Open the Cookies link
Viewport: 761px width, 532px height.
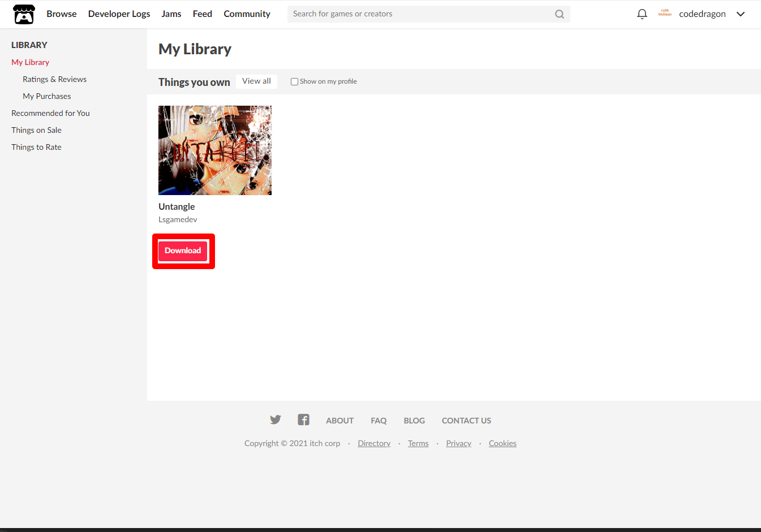(x=502, y=443)
